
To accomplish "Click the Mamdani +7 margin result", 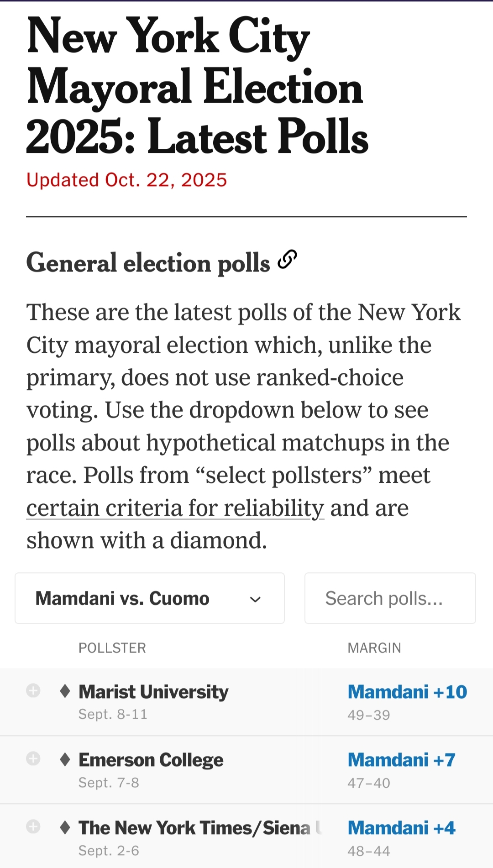I will pos(401,760).
